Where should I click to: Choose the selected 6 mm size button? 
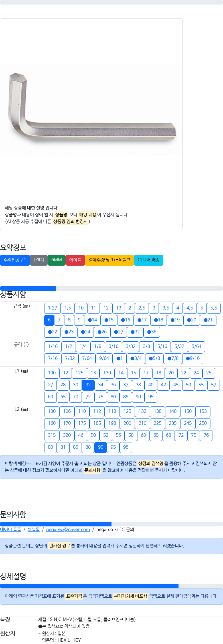(49, 320)
